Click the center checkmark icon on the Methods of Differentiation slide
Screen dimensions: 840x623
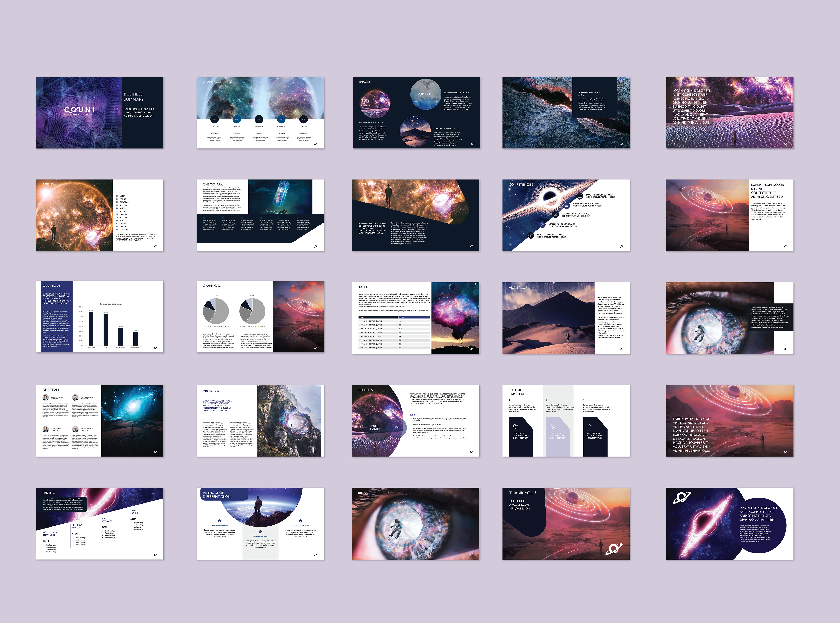[x=260, y=532]
